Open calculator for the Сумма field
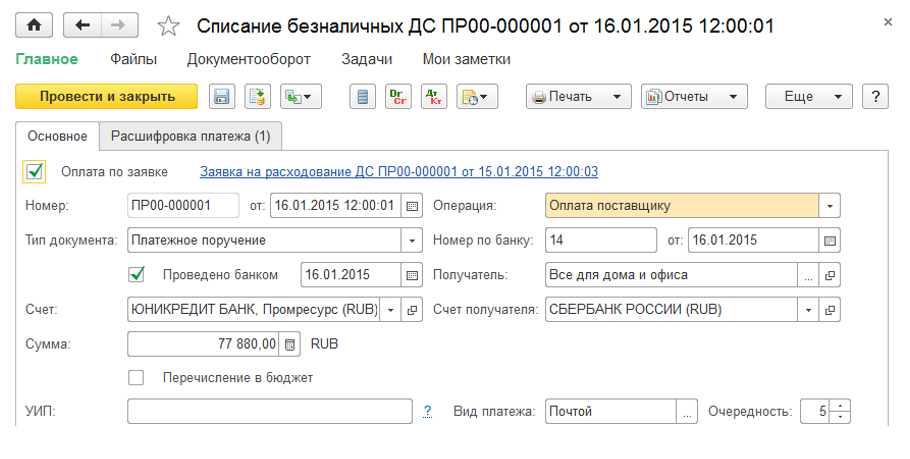Image resolution: width=910 pixels, height=459 pixels. point(291,344)
